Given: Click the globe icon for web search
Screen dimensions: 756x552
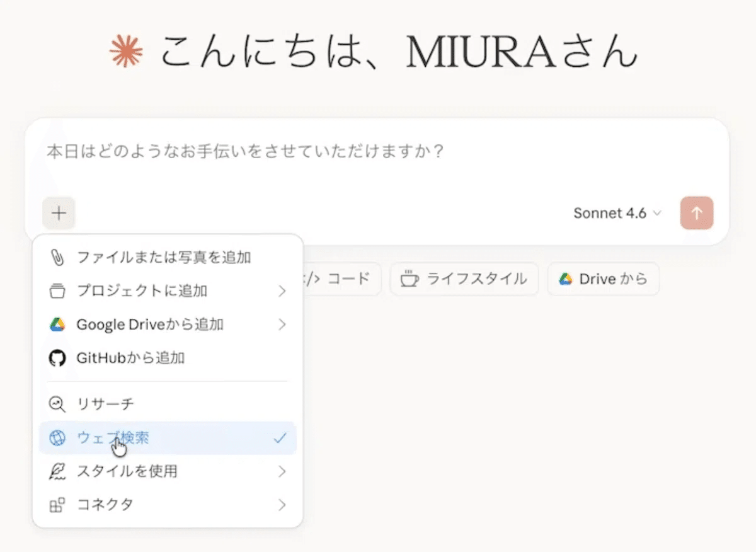Looking at the screenshot, I should click(57, 438).
